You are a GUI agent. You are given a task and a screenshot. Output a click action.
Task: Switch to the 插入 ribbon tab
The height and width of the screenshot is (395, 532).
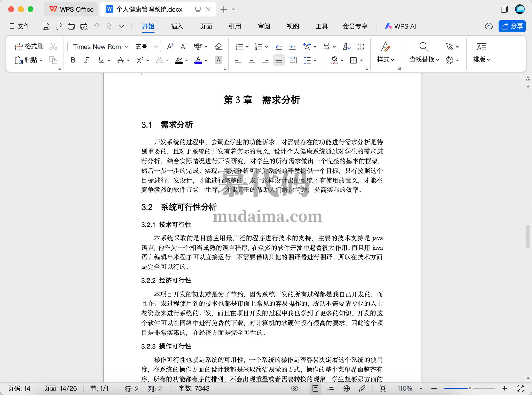click(x=177, y=26)
